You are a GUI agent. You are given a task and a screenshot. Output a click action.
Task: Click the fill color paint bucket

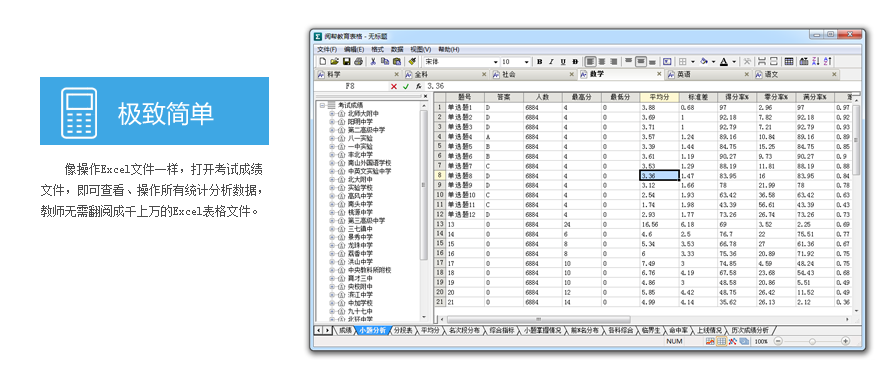[704, 61]
